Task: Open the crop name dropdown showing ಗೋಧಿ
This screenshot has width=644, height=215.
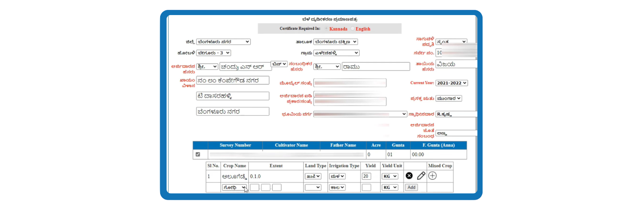Action: [x=234, y=187]
